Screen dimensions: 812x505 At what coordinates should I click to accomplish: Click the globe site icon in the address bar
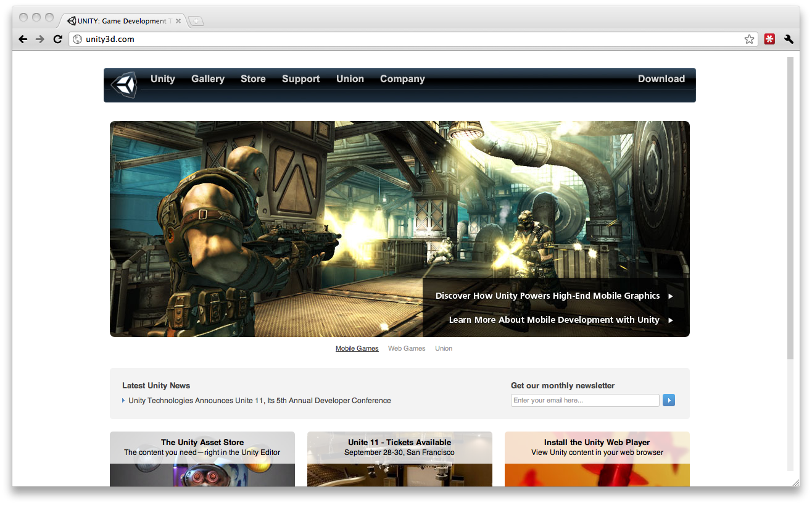78,39
